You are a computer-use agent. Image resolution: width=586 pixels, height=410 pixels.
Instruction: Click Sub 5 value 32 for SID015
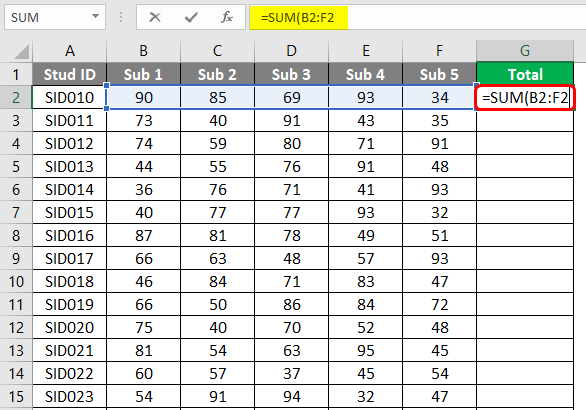[440, 212]
